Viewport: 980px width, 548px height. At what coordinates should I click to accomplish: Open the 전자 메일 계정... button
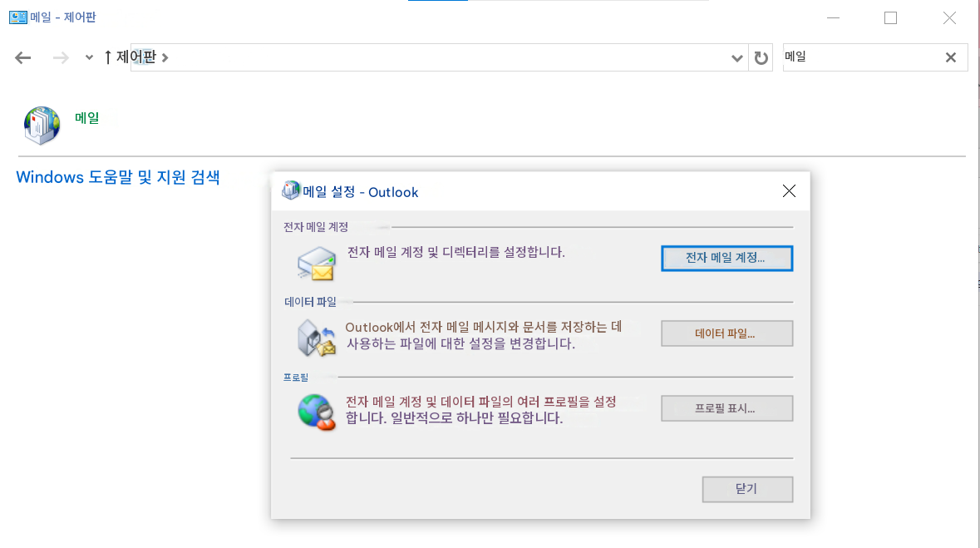[726, 259]
